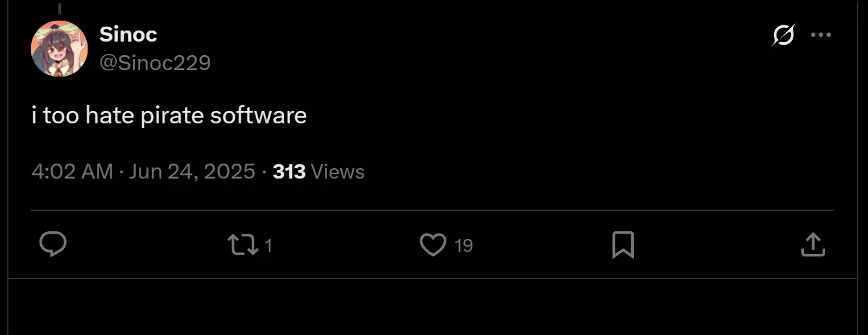Repost the tweet using the retweet arrows
Viewport: 868px width, 335px height.
243,245
